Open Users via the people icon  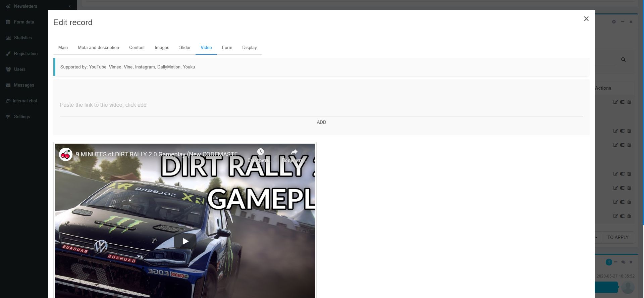click(8, 69)
